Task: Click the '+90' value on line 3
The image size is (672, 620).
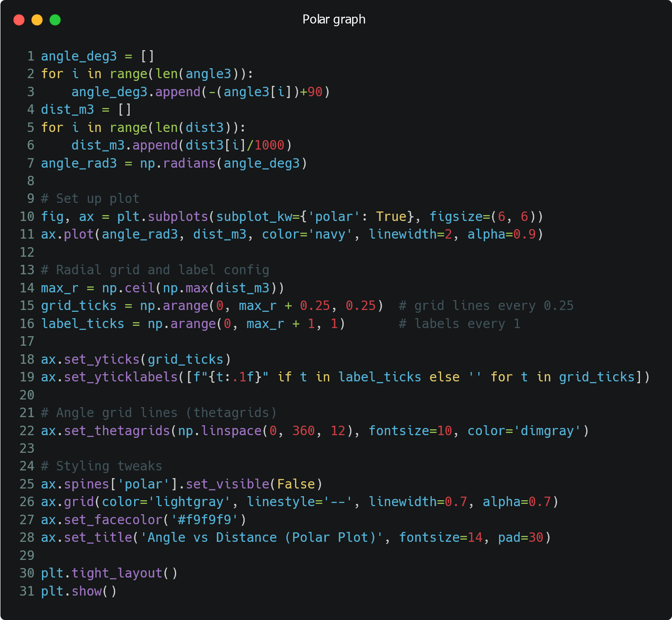Action: (311, 92)
